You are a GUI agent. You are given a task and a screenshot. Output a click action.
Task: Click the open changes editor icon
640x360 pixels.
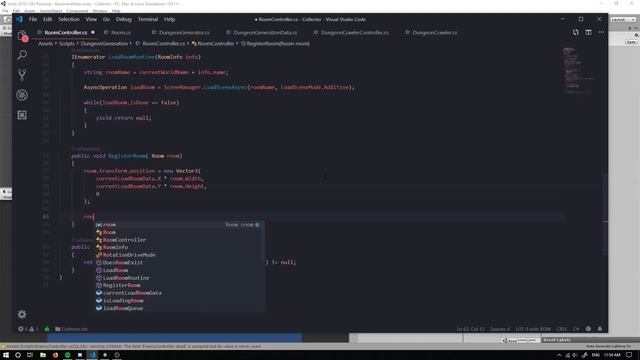(x=576, y=32)
